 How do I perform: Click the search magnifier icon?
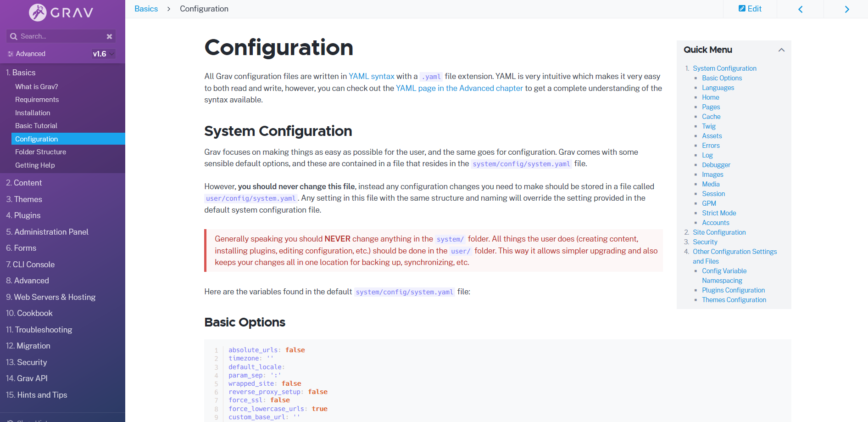click(13, 36)
